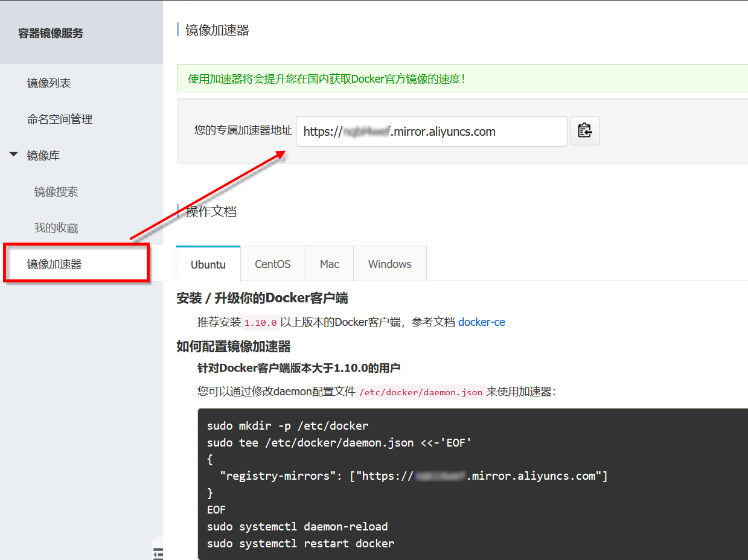Click the 操作文档 section heading
The height and width of the screenshot is (560, 748).
(211, 211)
